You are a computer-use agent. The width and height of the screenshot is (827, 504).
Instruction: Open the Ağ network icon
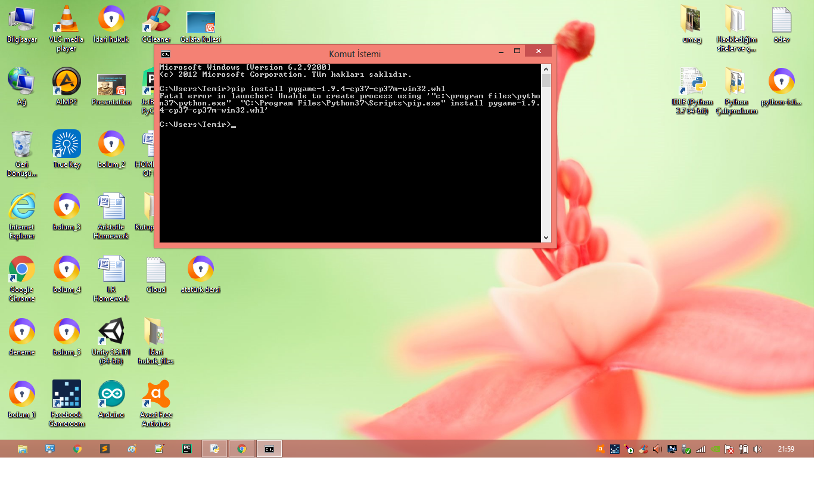coord(21,86)
